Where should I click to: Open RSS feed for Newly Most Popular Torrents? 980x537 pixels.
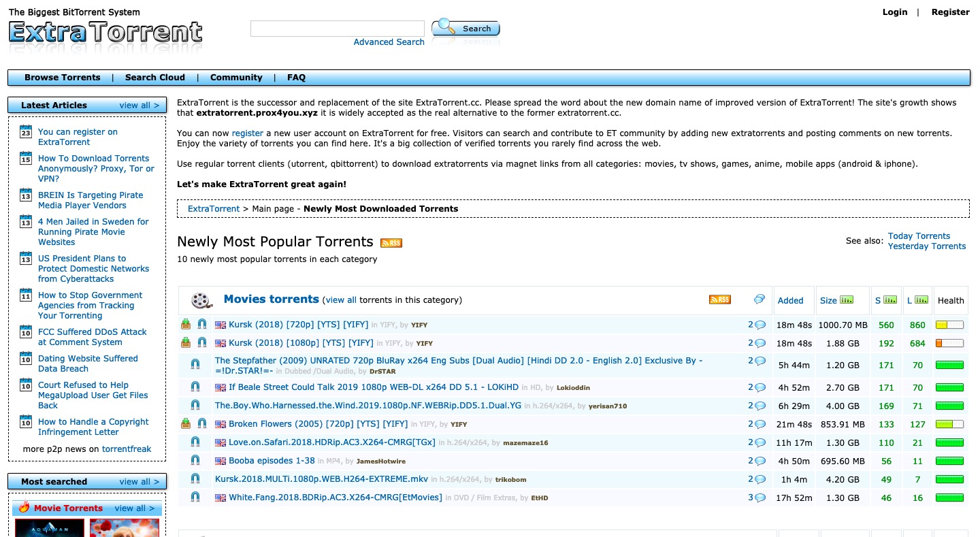point(391,243)
